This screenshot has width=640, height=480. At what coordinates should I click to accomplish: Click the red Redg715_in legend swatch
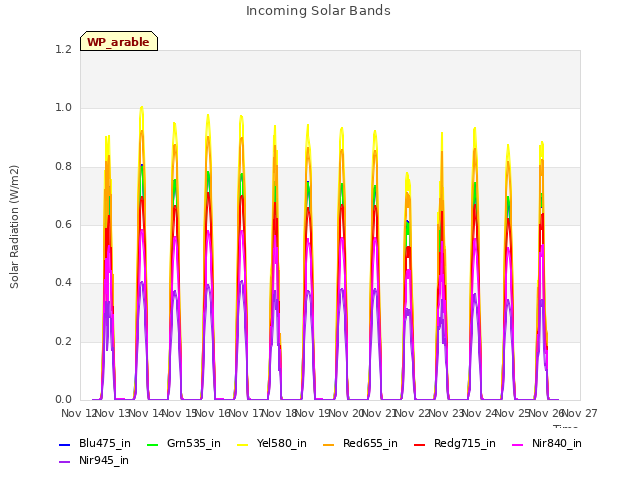coord(420,444)
